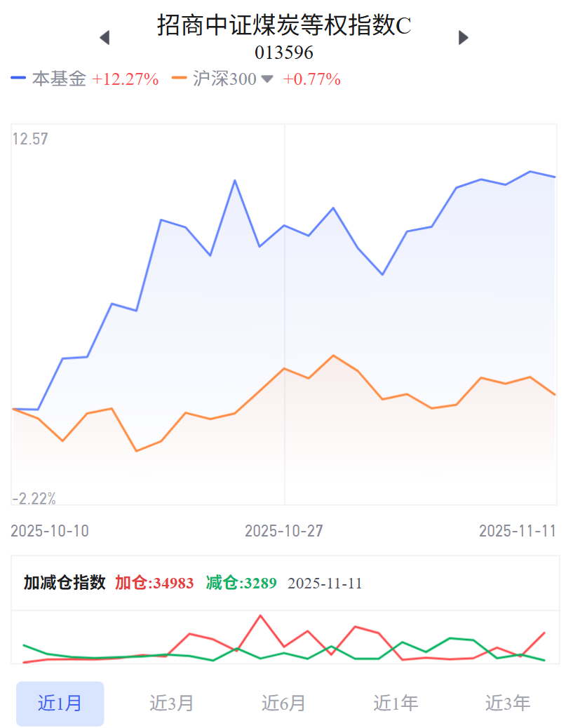
Task: Click the 加仓:34983 red value
Action: 154,583
